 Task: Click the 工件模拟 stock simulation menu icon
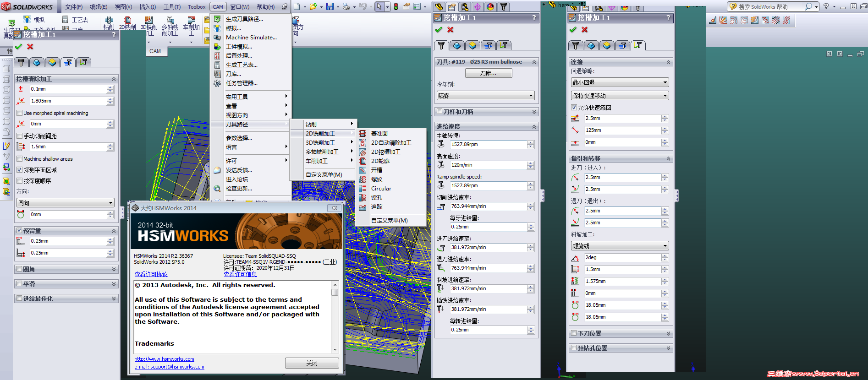pyautogui.click(x=217, y=47)
